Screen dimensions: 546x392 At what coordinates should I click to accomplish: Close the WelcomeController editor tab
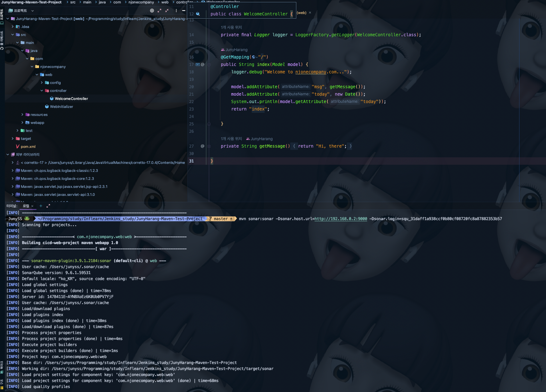[310, 13]
